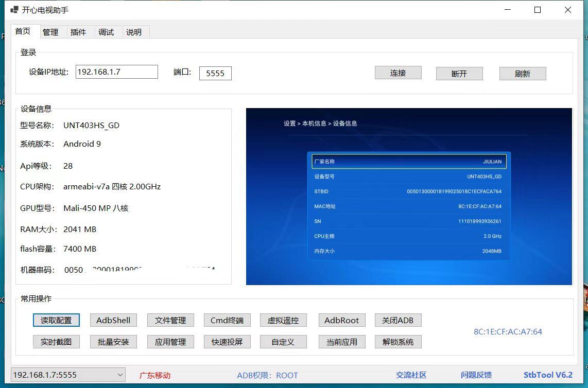Switch to the 插件 tab
588x388 pixels.
pos(78,32)
